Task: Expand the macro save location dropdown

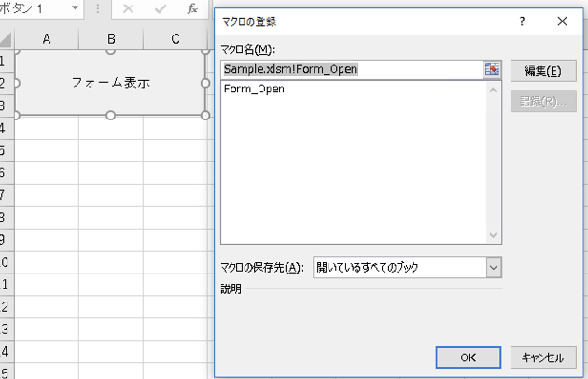Action: (494, 267)
